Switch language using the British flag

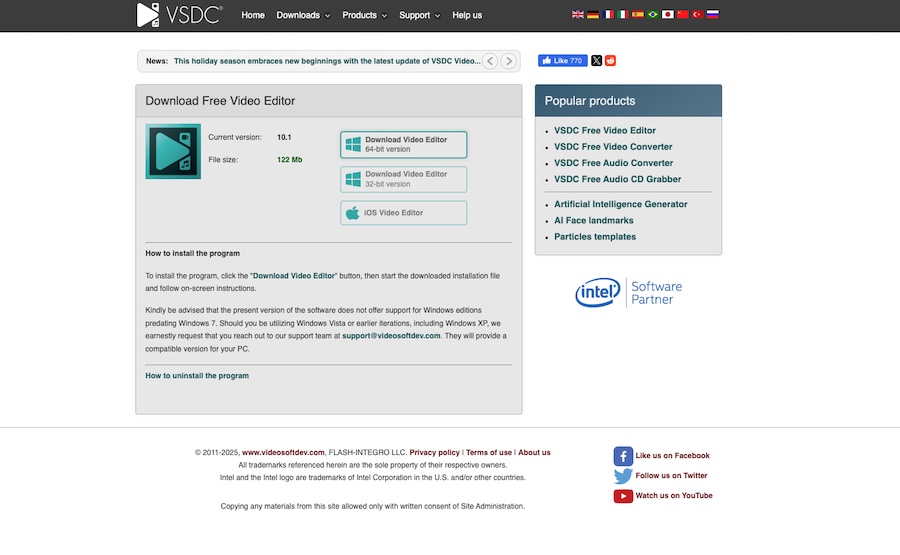coord(577,14)
